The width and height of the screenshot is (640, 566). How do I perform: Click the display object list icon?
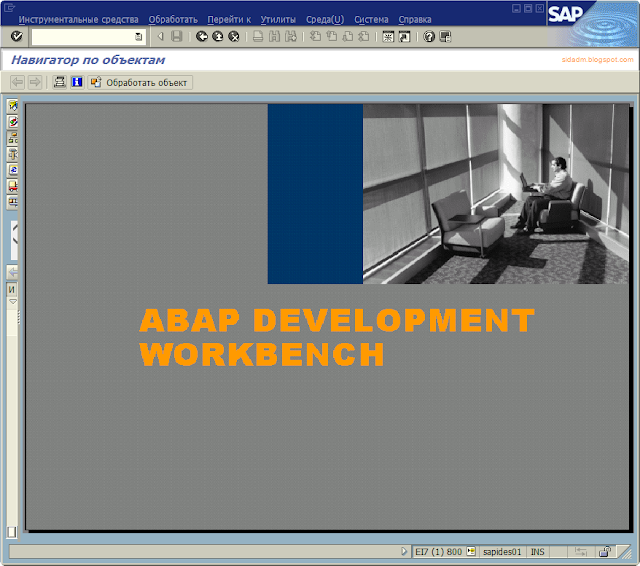tap(60, 82)
